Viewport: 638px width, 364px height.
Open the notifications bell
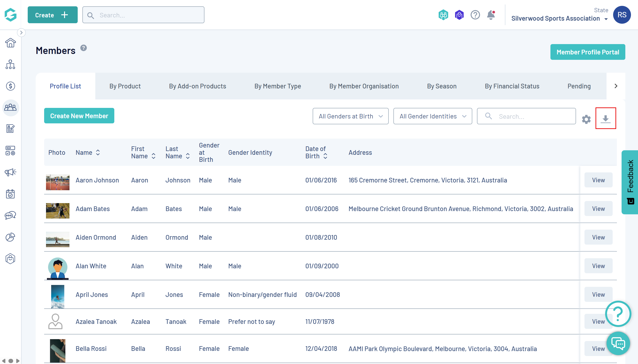click(491, 15)
